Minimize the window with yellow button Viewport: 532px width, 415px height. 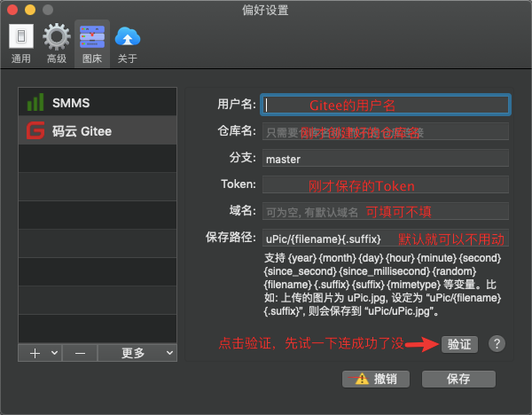click(x=30, y=10)
